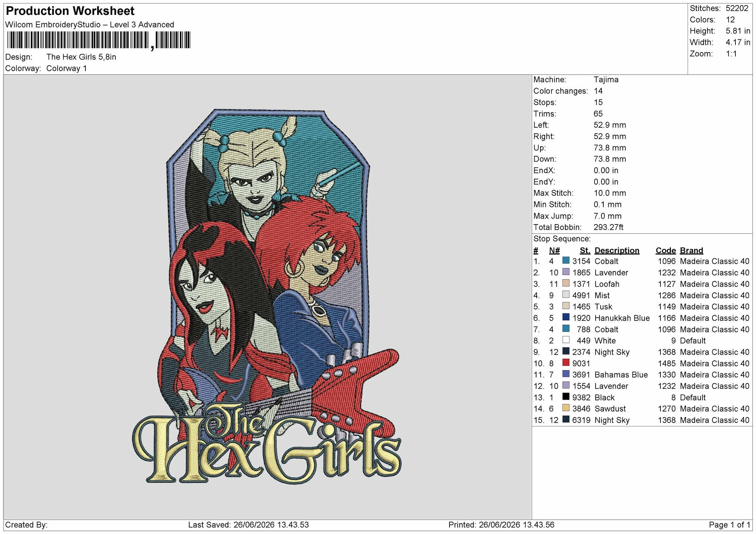This screenshot has width=756, height=534.
Task: Click 'Wilcom EmbroideryStudio – Level 3 Advanced' text
Action: [90, 24]
